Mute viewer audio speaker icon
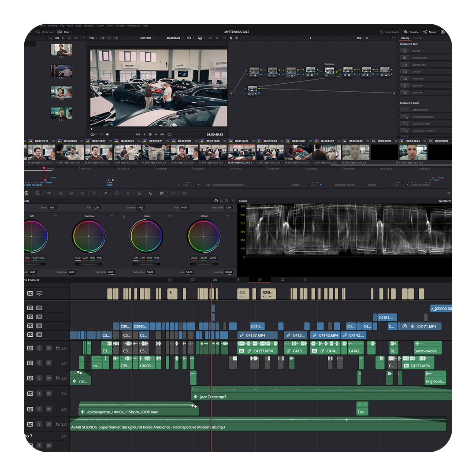This screenshot has width=476, height=476. [x=107, y=134]
